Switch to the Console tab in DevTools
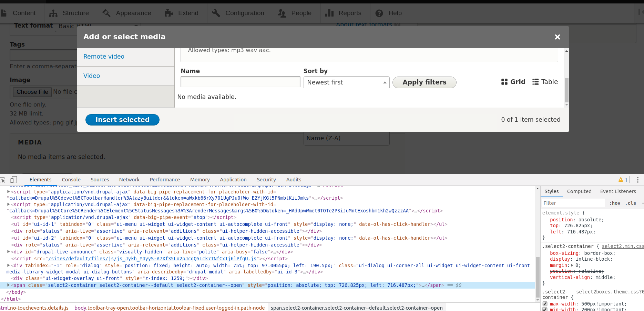Screen dimensions: 644x311 coord(71,180)
